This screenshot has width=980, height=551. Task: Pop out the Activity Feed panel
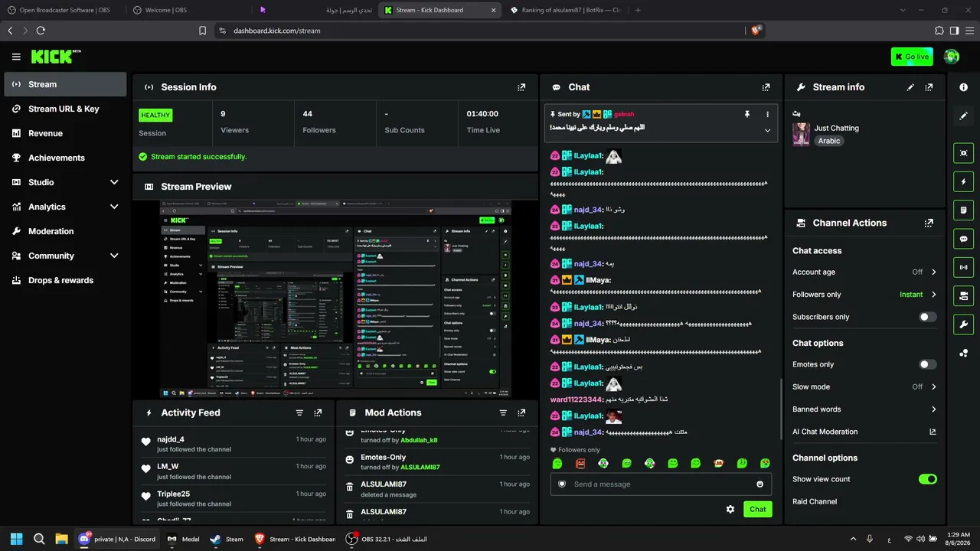[318, 412]
